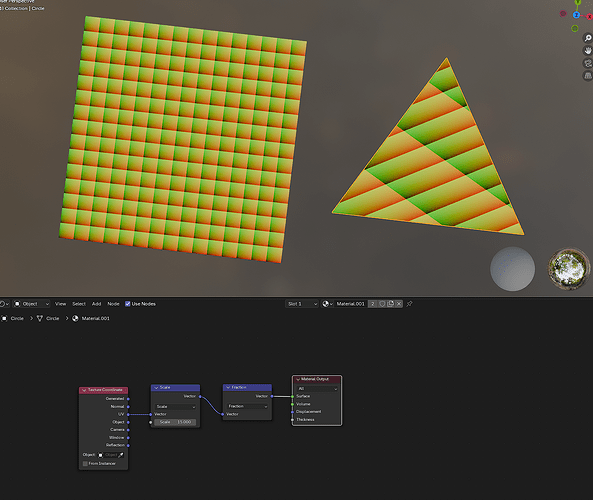
Task: Open the Fraction operation dropdown
Action: pyautogui.click(x=247, y=406)
